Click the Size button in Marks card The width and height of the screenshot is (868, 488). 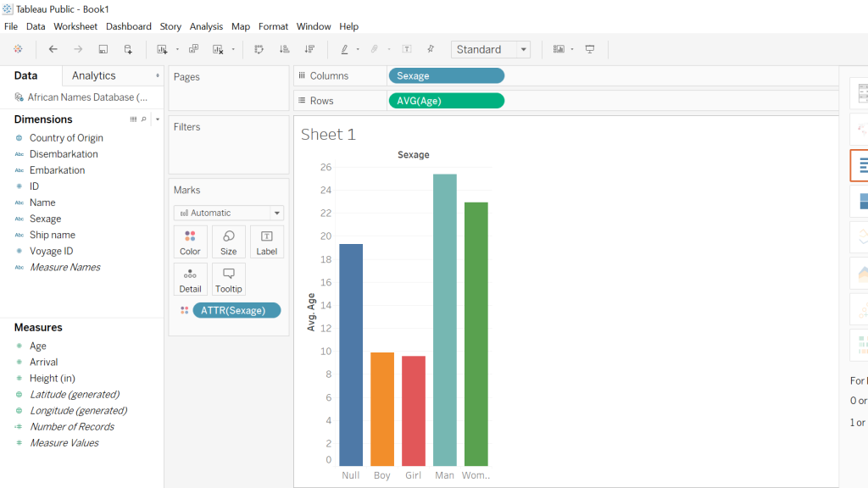coord(228,241)
